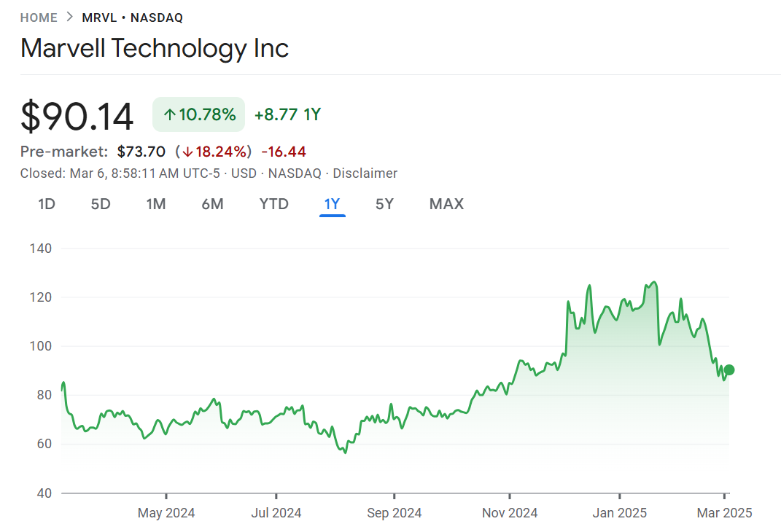This screenshot has width=781, height=532.
Task: Choose the 5Y chart range
Action: [384, 204]
